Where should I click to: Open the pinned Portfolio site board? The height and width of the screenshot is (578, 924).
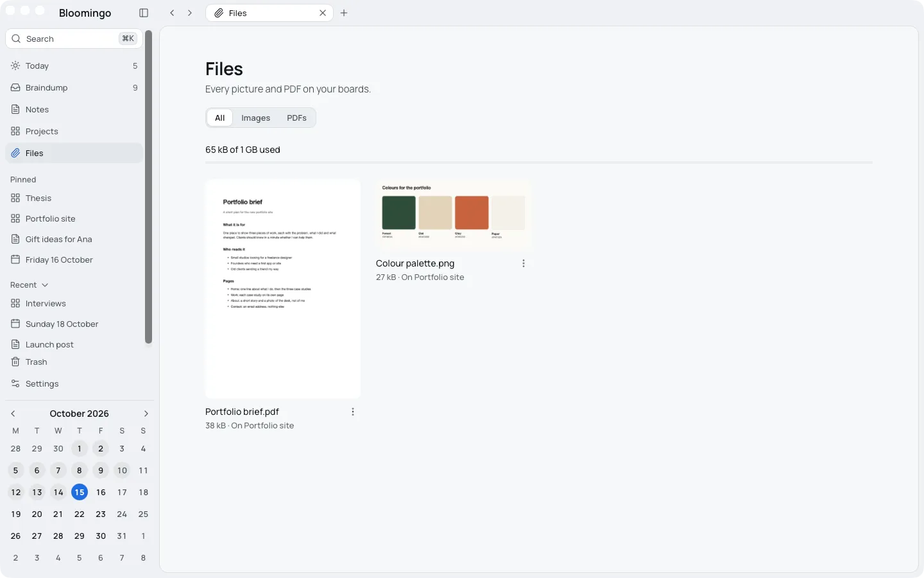click(x=74, y=218)
